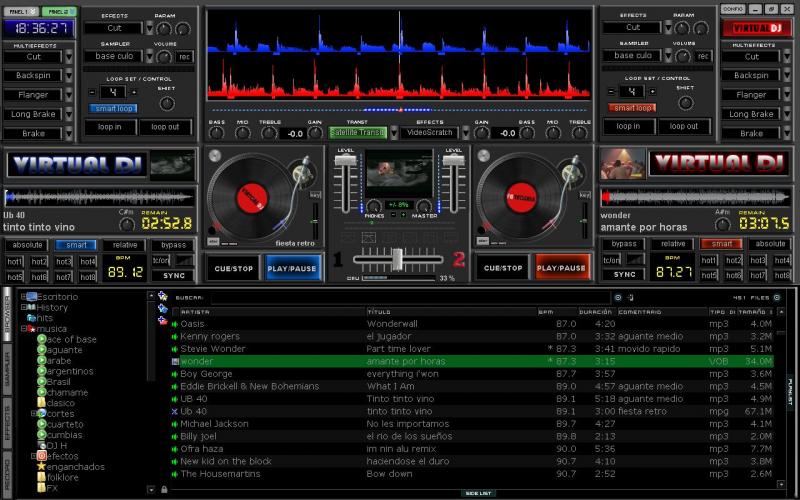Screen dimensions: 800x500
Task: Open VideoScratch effects dropdown arrow
Action: point(465,133)
